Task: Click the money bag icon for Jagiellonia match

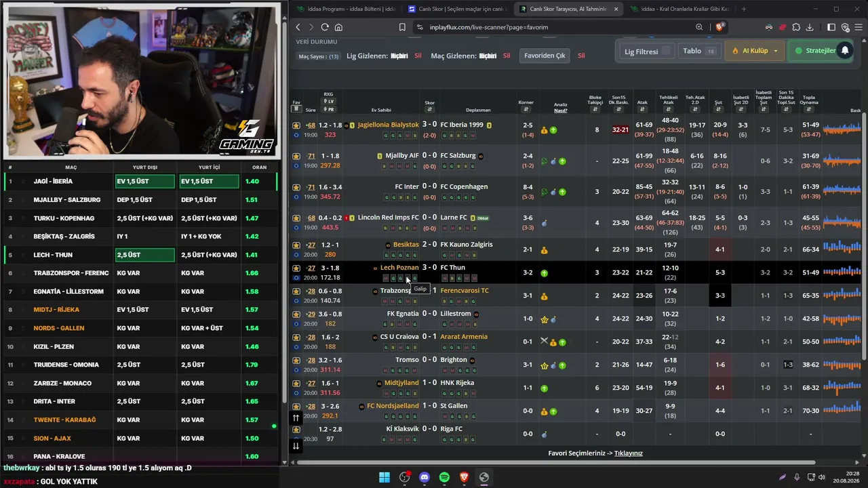Action: tap(544, 130)
